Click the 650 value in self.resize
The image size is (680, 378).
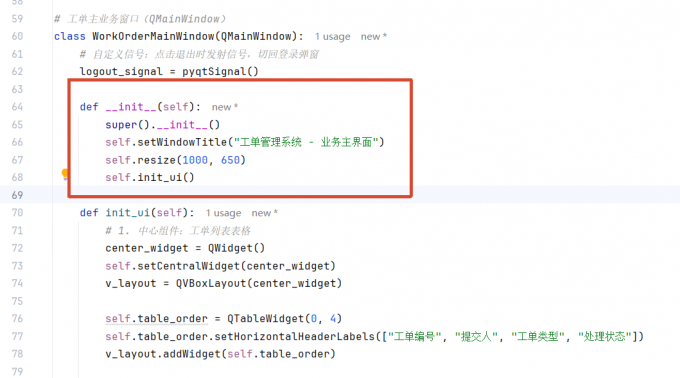click(x=230, y=160)
